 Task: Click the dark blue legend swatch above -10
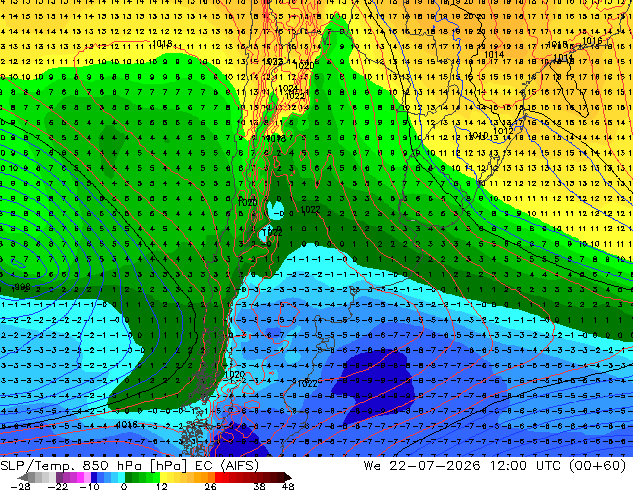(x=94, y=477)
